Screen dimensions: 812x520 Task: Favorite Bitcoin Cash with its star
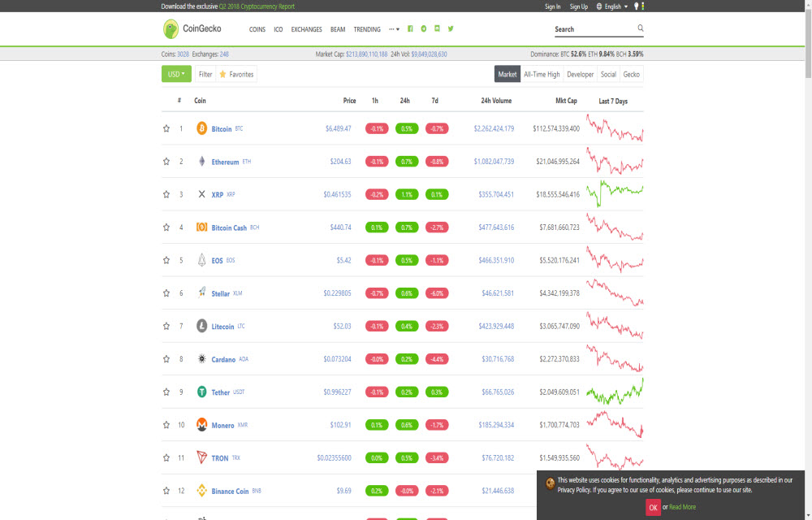click(166, 227)
